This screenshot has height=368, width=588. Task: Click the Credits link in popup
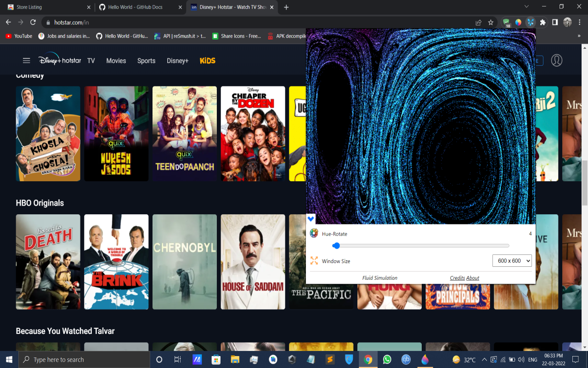pyautogui.click(x=457, y=278)
